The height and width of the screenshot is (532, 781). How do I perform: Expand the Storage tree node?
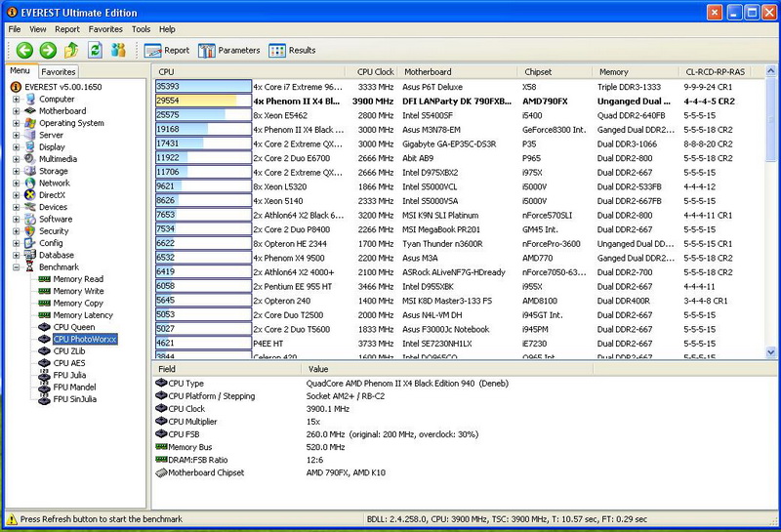16,171
